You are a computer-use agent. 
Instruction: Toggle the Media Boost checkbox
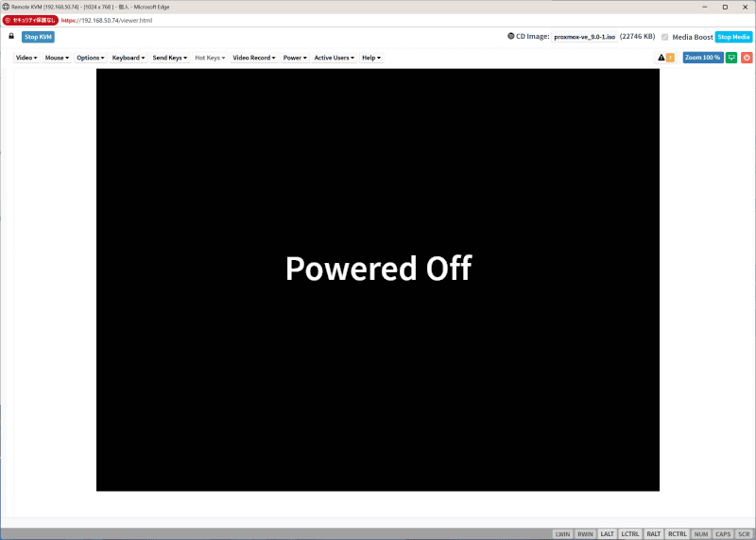pos(665,37)
